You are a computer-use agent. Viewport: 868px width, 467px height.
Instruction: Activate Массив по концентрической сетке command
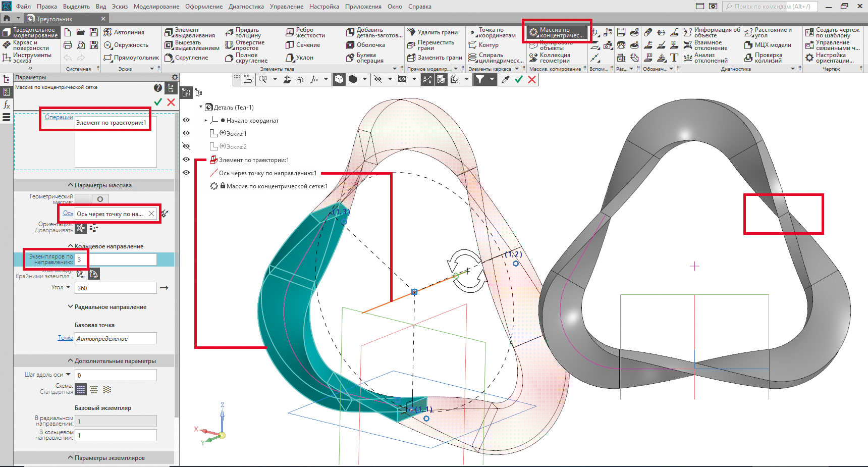556,32
